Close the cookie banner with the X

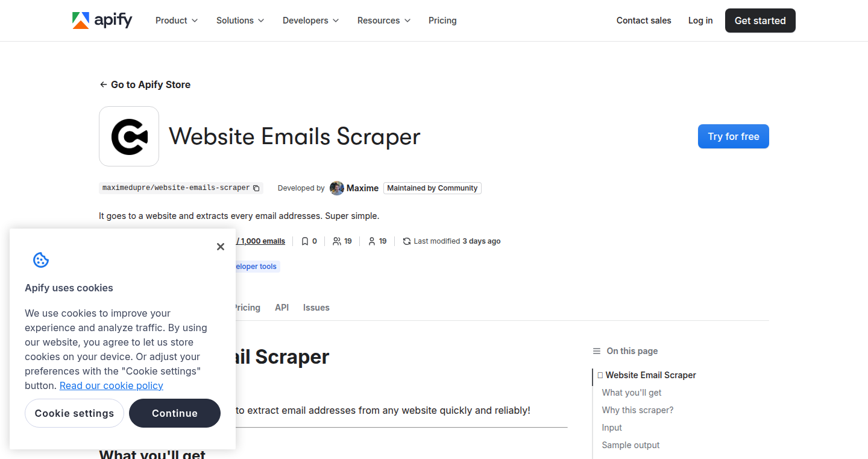[221, 246]
